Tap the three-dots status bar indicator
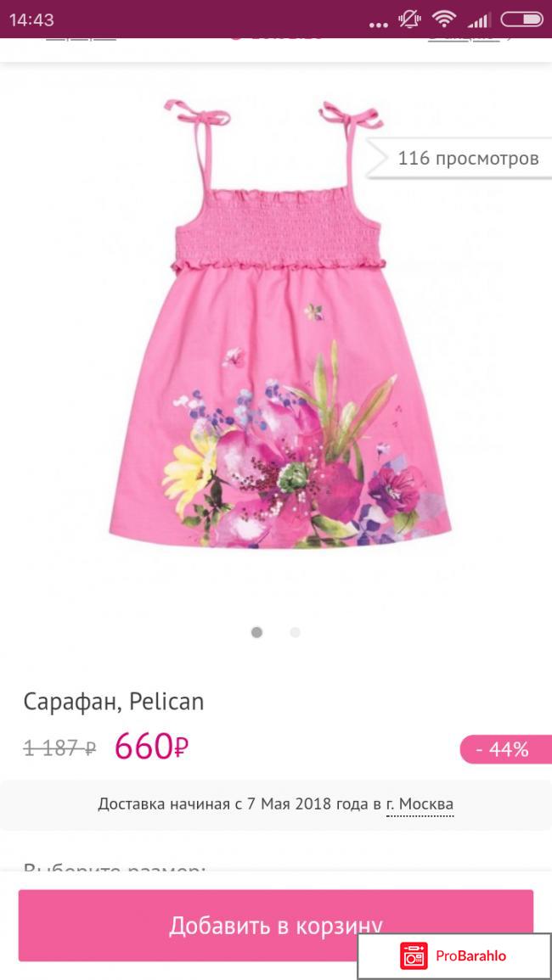 click(x=379, y=25)
